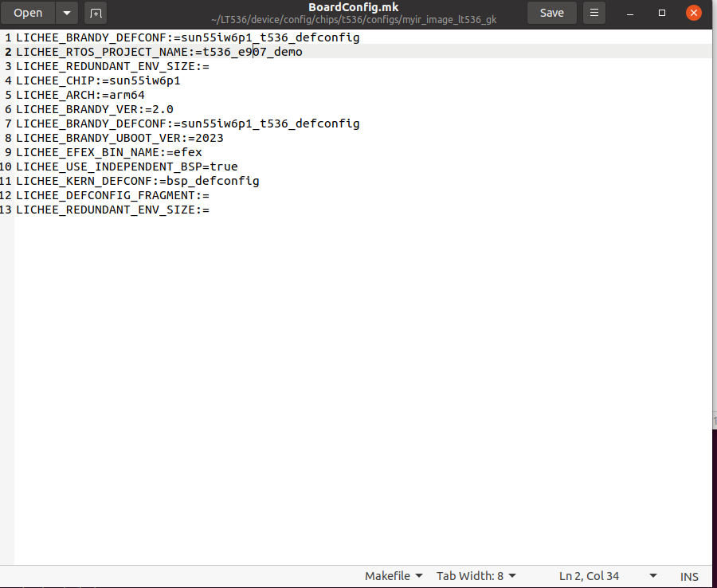The width and height of the screenshot is (717, 588).
Task: Open the hamburger menu
Action: 594,13
